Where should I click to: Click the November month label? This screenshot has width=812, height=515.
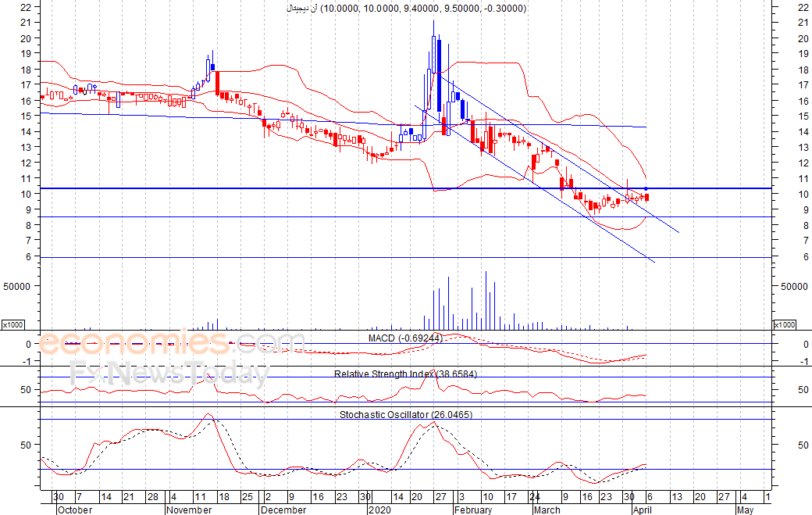click(x=189, y=510)
